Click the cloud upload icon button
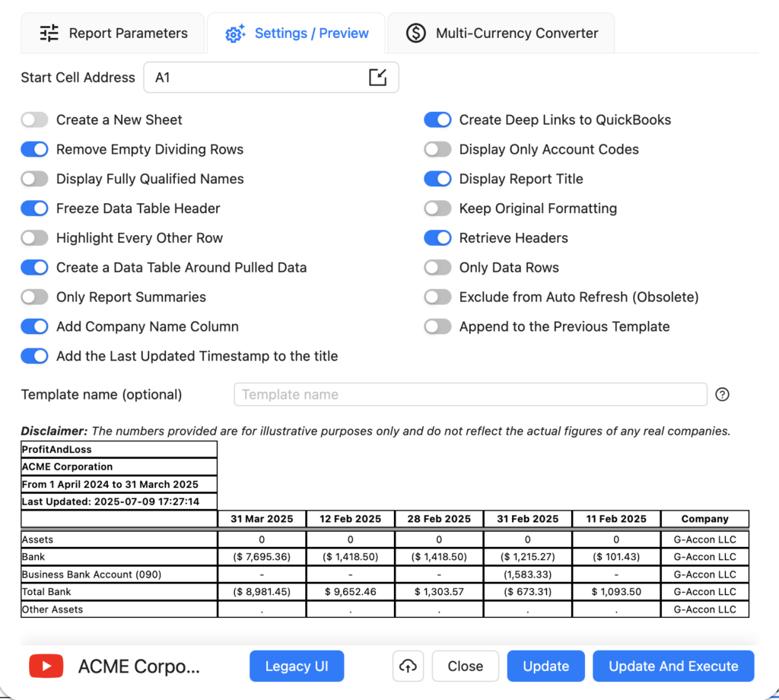 408,667
